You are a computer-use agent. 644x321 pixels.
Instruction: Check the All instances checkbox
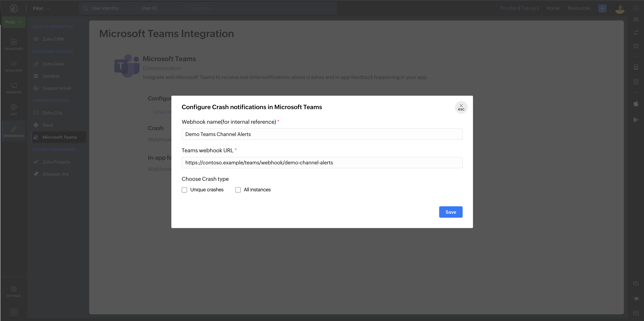point(238,190)
